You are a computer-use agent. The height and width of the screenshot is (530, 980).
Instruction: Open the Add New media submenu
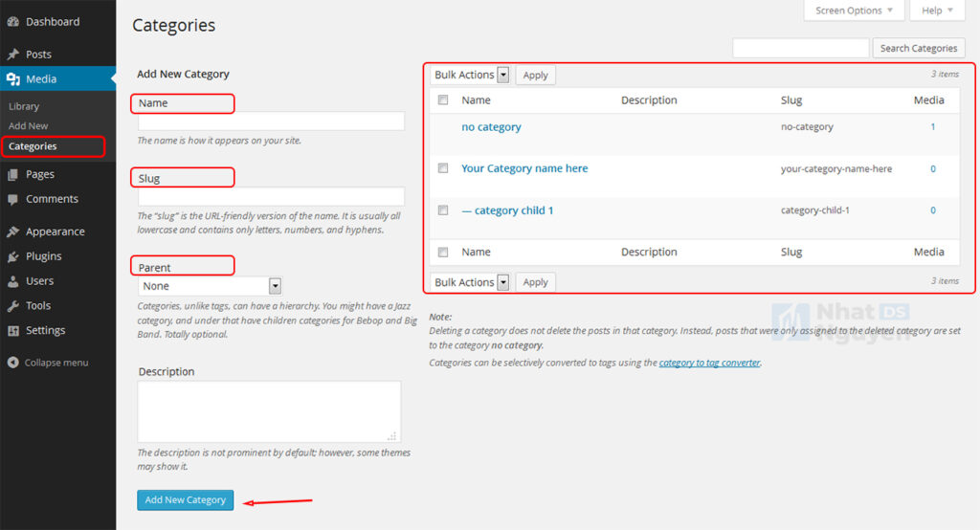pos(28,125)
